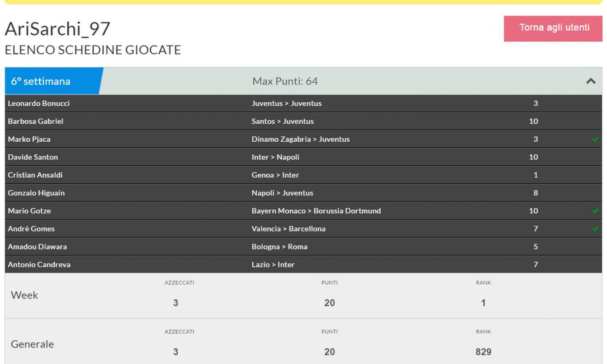Click the green checkmark on Mario Gotze row

point(595,211)
